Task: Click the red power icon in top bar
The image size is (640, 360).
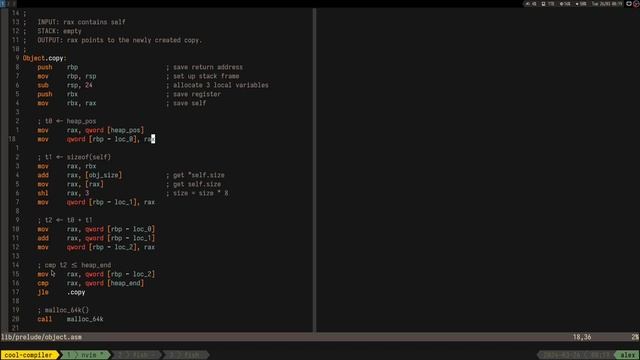Action: coord(636,4)
